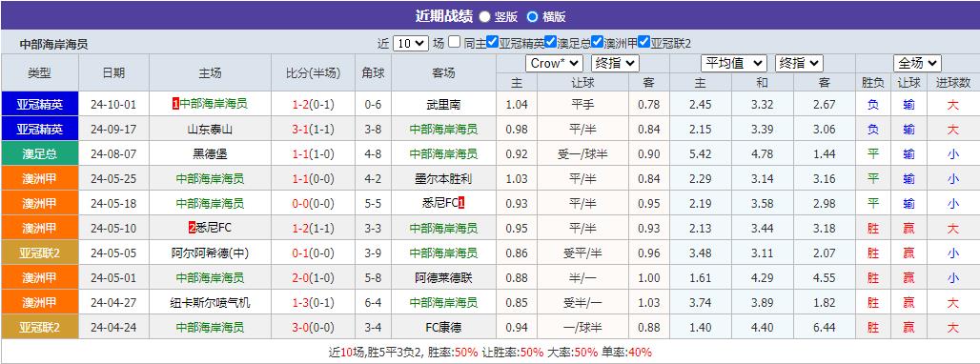The height and width of the screenshot is (364, 980).
Task: Click date cell 24-08-07
Action: pyautogui.click(x=113, y=153)
